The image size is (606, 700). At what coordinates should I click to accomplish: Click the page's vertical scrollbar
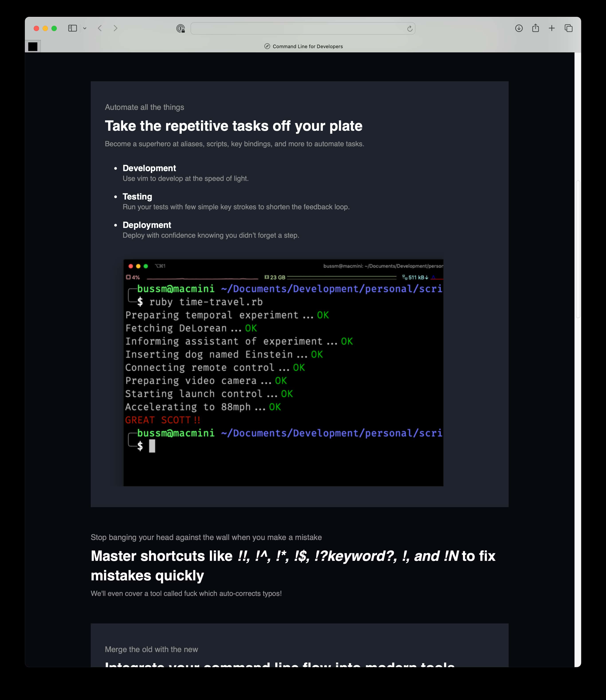(578, 249)
